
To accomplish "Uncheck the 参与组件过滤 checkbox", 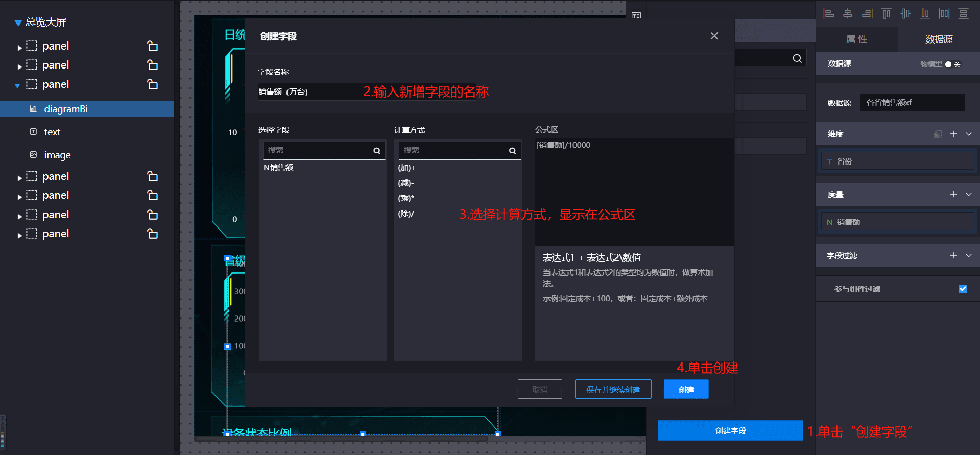I will coord(963,289).
